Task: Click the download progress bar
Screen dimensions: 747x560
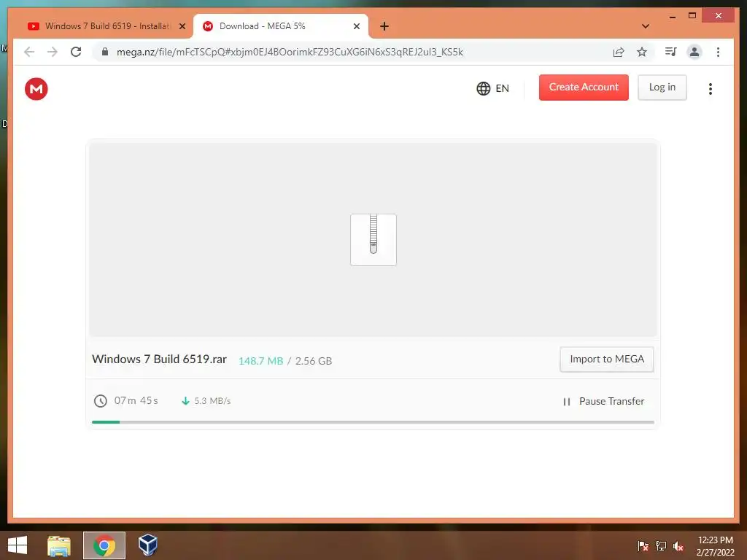Action: (x=373, y=422)
